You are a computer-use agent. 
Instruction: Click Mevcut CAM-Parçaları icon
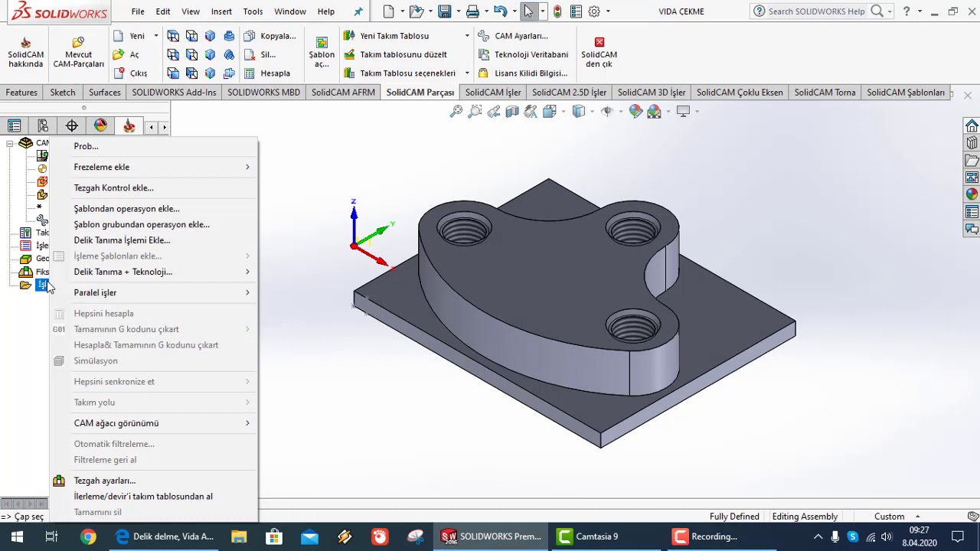[x=78, y=53]
